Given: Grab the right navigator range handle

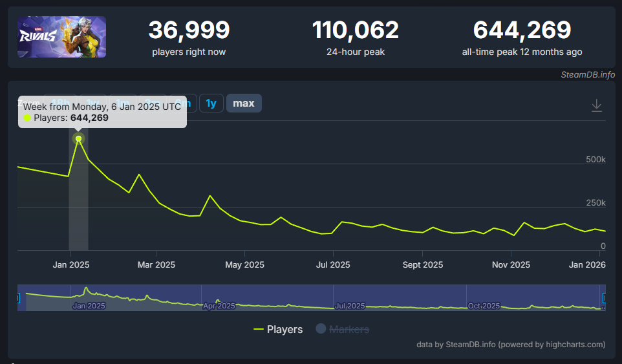Looking at the screenshot, I should click(605, 298).
